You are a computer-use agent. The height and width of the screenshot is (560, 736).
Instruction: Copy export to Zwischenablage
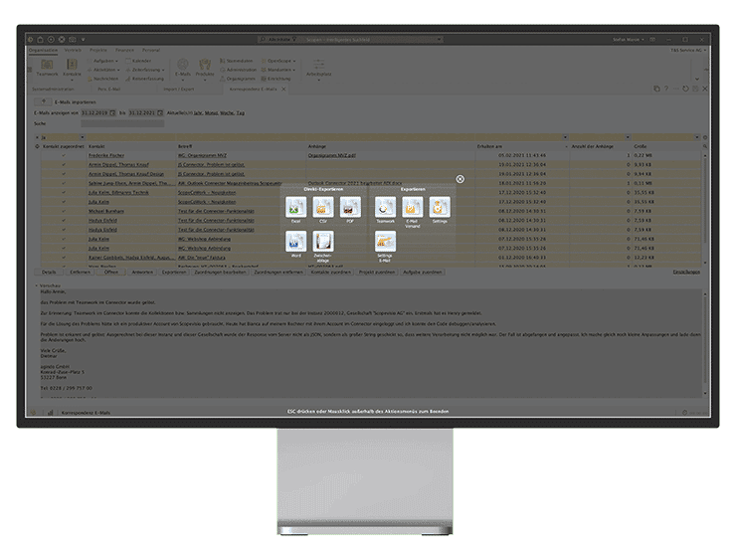[x=323, y=242]
